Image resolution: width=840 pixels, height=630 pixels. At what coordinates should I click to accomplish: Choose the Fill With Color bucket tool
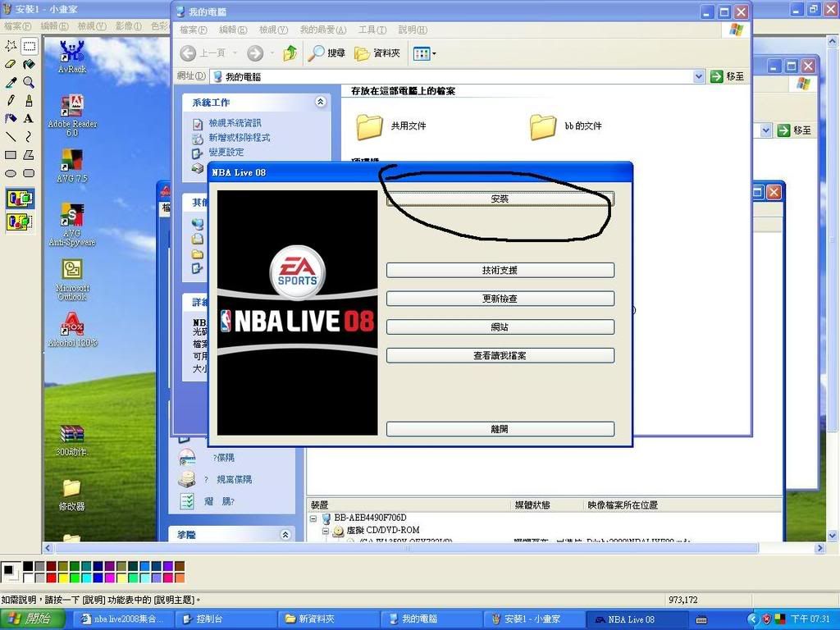pos(29,64)
